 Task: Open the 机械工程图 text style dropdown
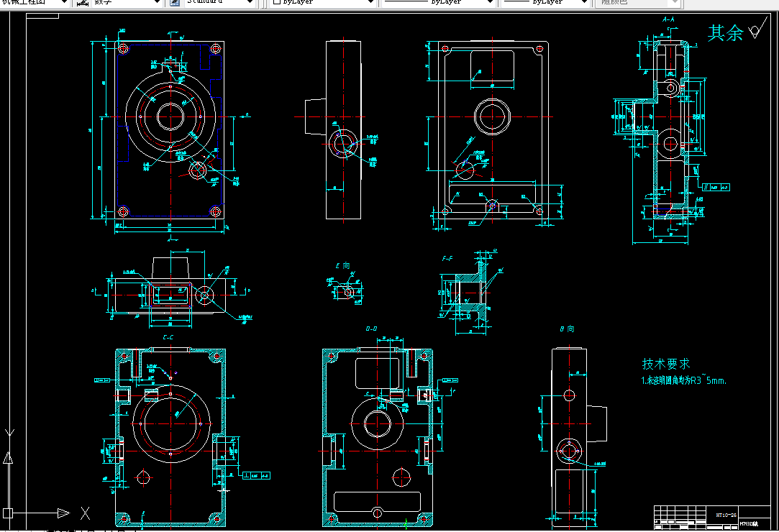pos(64,2)
